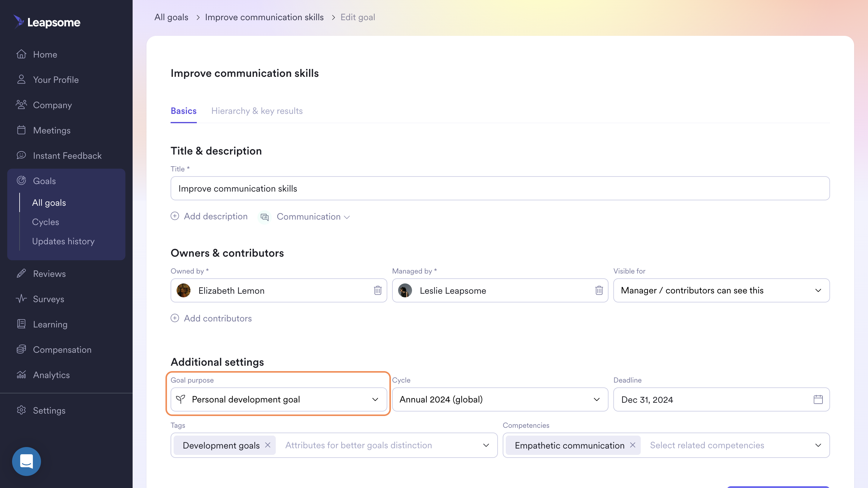Click the Communication chat icon
This screenshot has width=868, height=488.
click(265, 217)
